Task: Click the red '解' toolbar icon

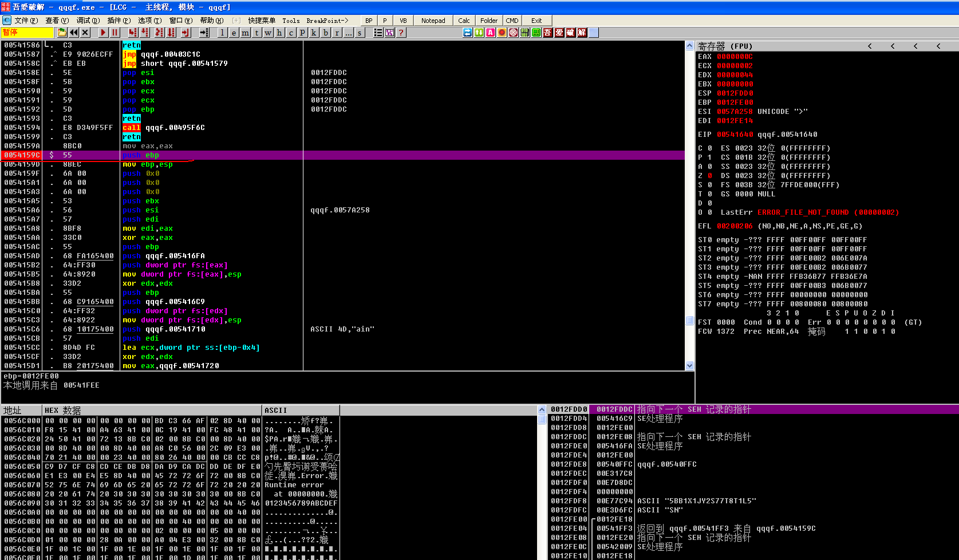Action: tap(582, 33)
